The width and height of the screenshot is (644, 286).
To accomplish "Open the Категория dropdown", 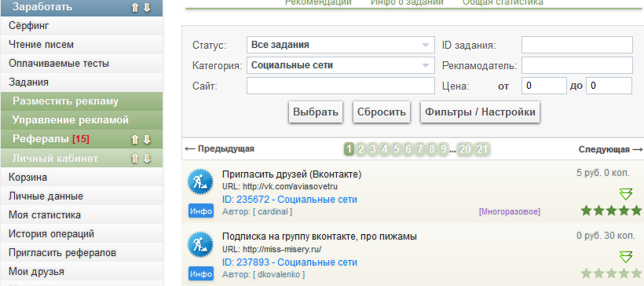I will coord(341,65).
